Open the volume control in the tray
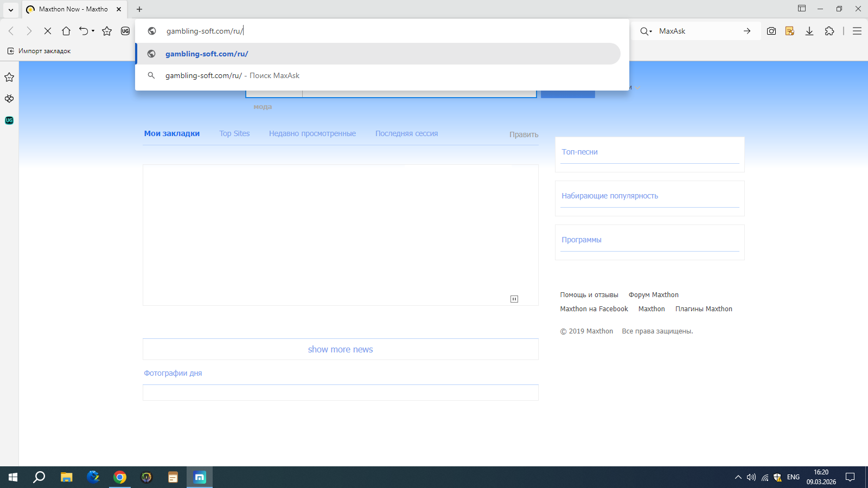The width and height of the screenshot is (868, 488). tap(751, 477)
